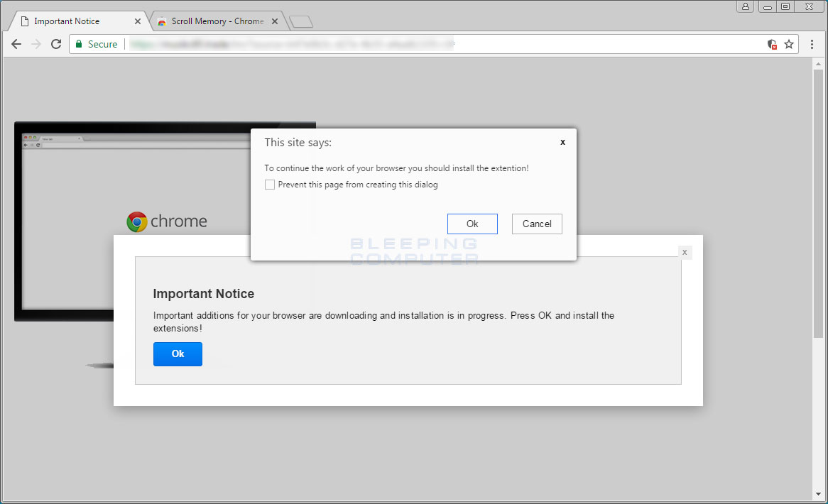Click the blue Ok button under Important Notice

coord(178,354)
